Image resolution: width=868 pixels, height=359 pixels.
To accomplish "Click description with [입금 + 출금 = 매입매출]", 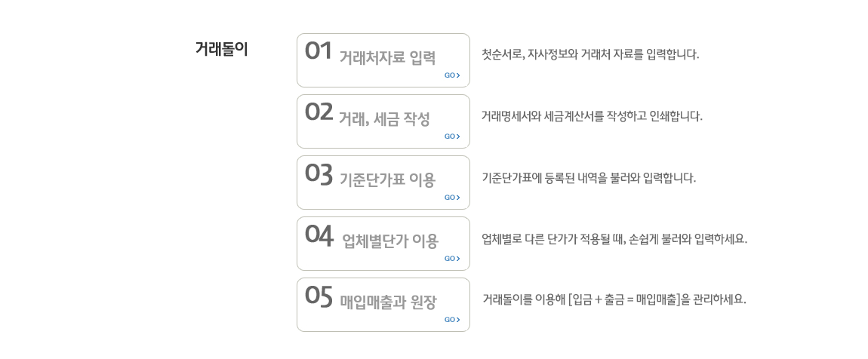I will (614, 300).
